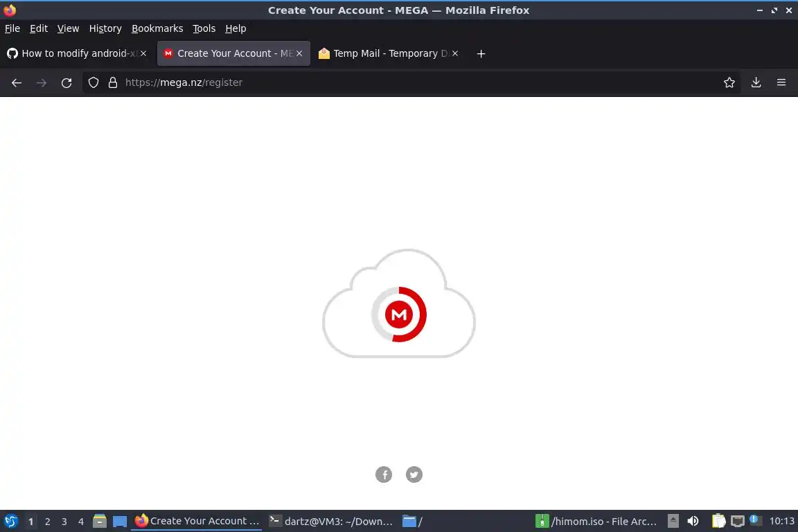Switch to workspace 1
The width and height of the screenshot is (798, 532).
tap(31, 522)
